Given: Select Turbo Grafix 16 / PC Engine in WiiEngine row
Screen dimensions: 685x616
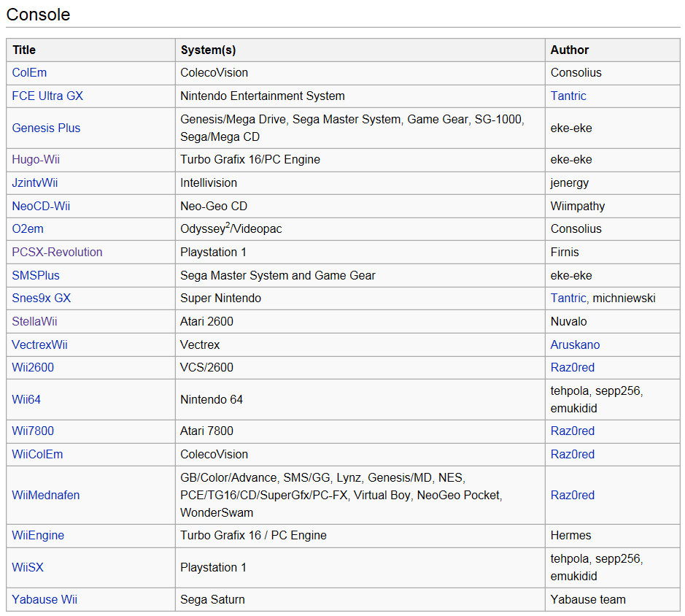Looking at the screenshot, I should 360,535.
